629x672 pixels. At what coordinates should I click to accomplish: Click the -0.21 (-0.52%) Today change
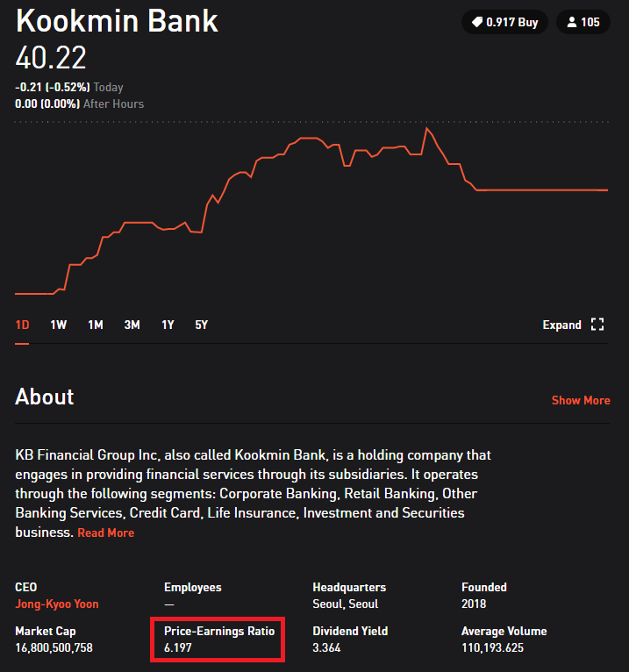point(69,87)
